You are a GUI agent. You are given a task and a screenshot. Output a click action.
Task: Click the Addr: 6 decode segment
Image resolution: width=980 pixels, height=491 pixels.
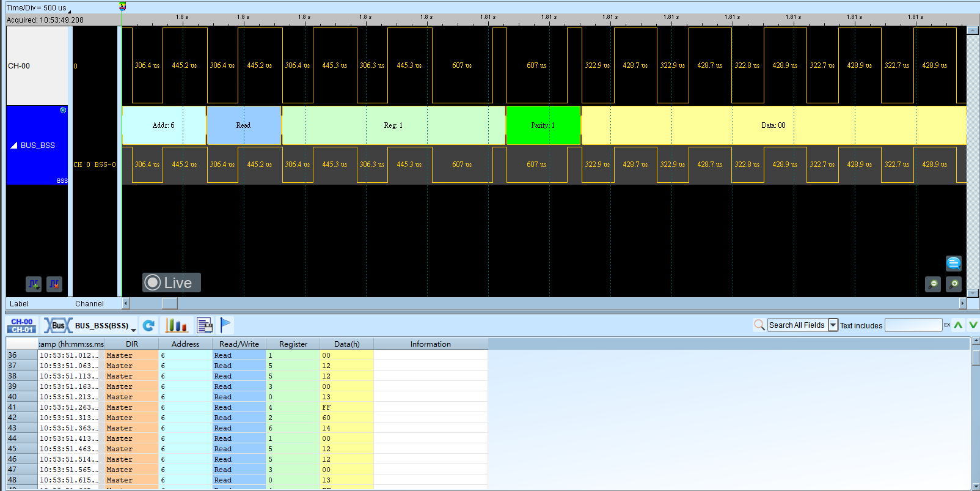tap(164, 125)
